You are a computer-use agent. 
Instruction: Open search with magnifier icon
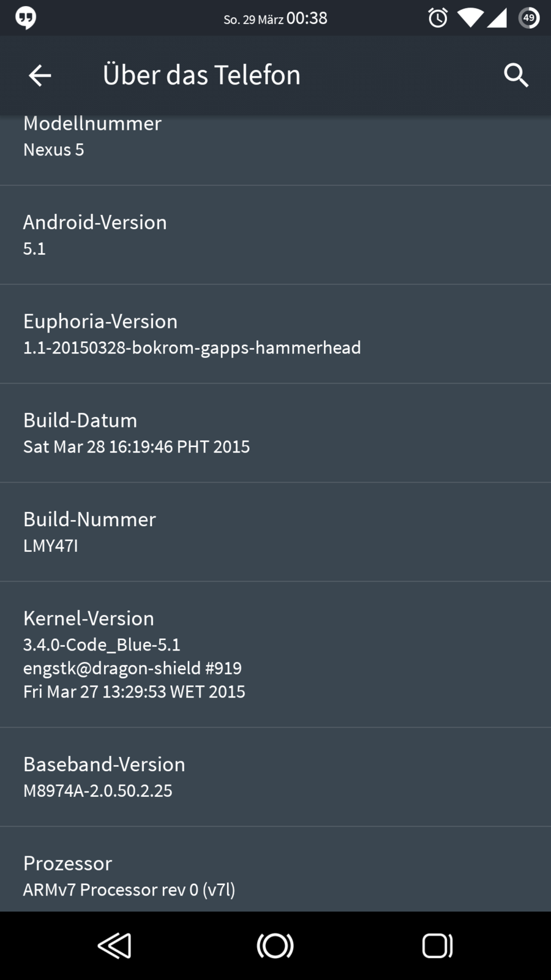(515, 75)
